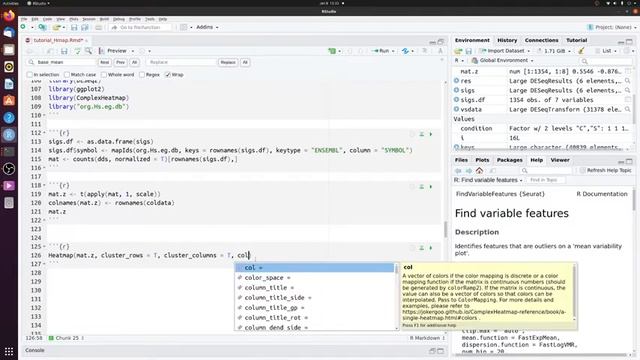Choose 'column_title =' from autocomplete list
Viewport: 640px width, 360px height.
pos(314,288)
